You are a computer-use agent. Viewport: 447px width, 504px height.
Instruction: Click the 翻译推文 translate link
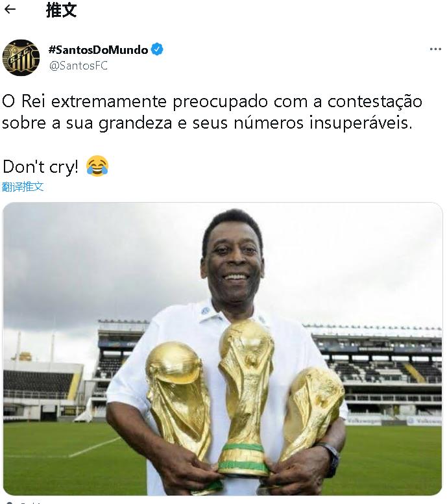pos(23,186)
